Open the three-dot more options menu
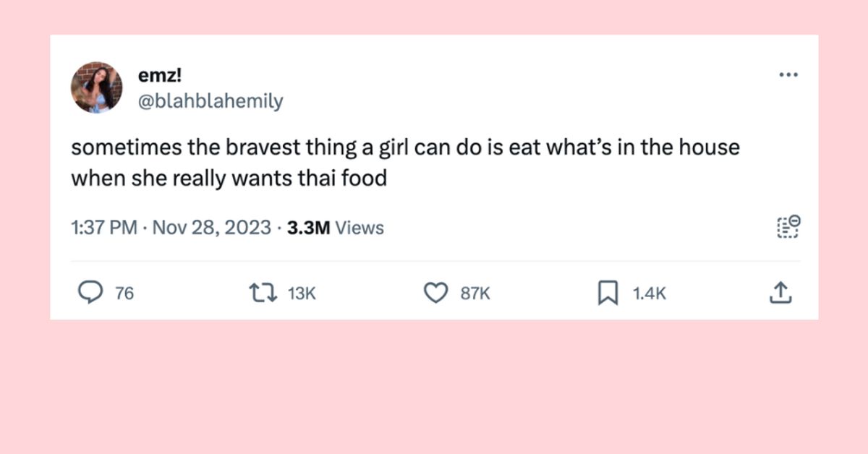 tap(788, 74)
